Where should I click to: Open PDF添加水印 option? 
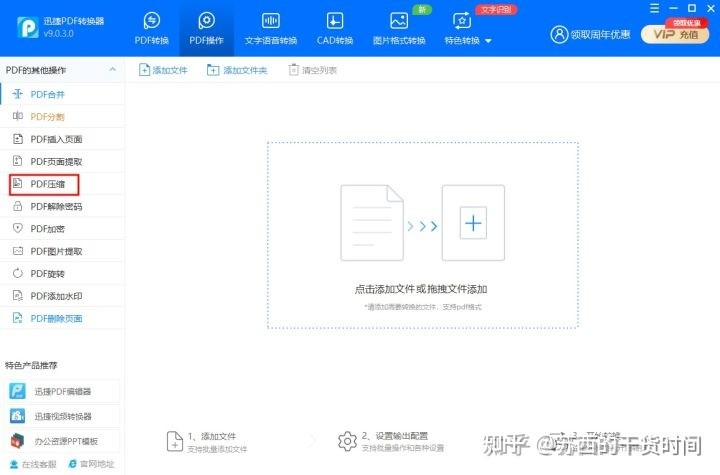click(56, 296)
